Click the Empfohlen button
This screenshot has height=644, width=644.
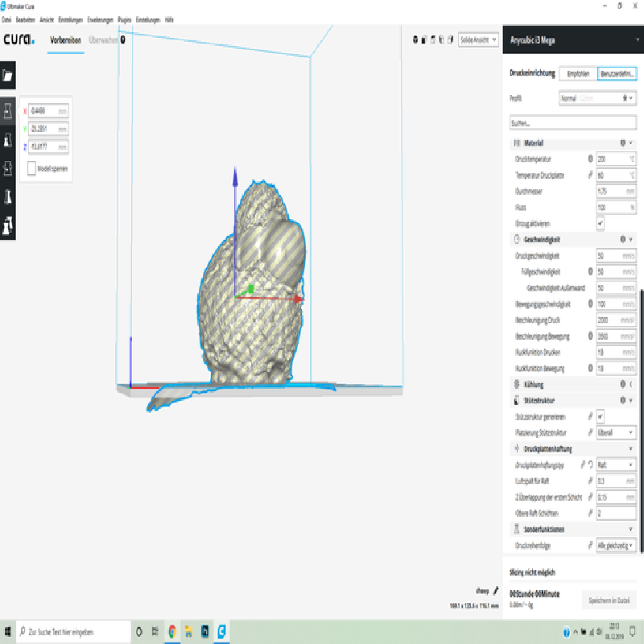pyautogui.click(x=577, y=73)
